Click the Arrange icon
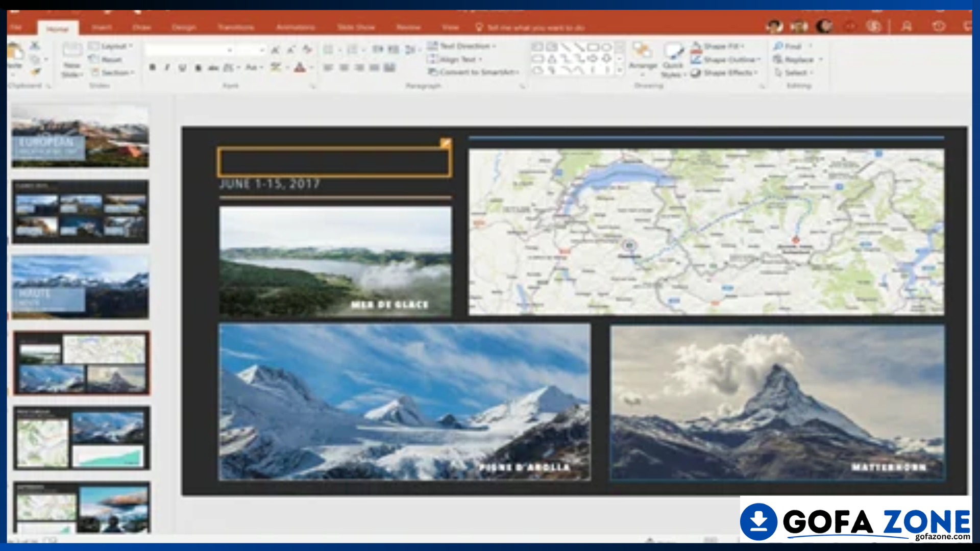 click(643, 51)
